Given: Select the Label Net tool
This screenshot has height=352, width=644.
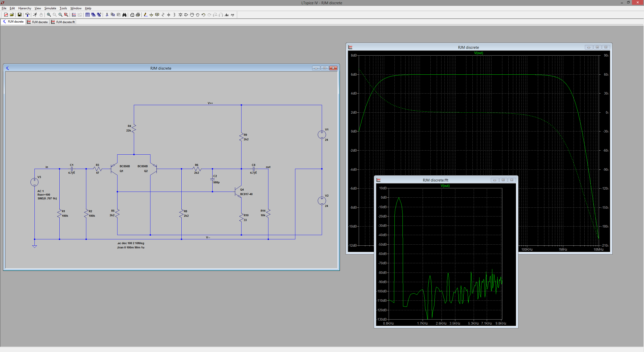Looking at the screenshot, I should [157, 15].
